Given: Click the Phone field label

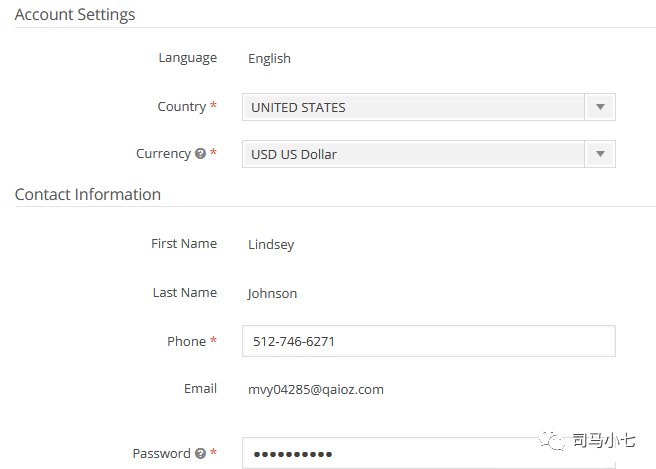Looking at the screenshot, I should tap(186, 341).
